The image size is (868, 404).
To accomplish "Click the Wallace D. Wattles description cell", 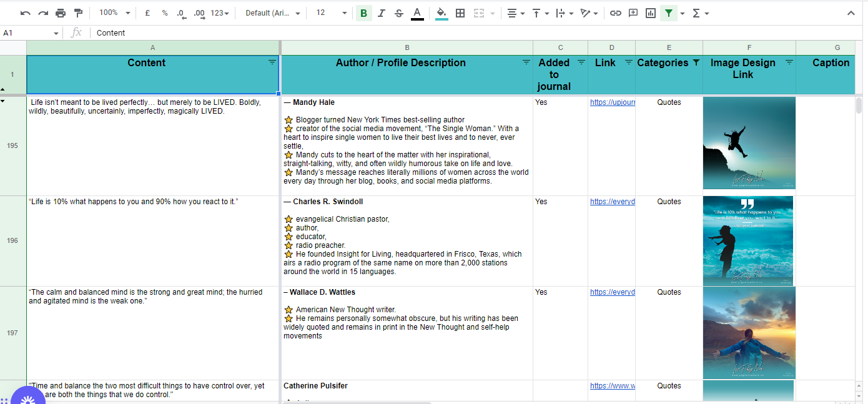I will [x=407, y=333].
